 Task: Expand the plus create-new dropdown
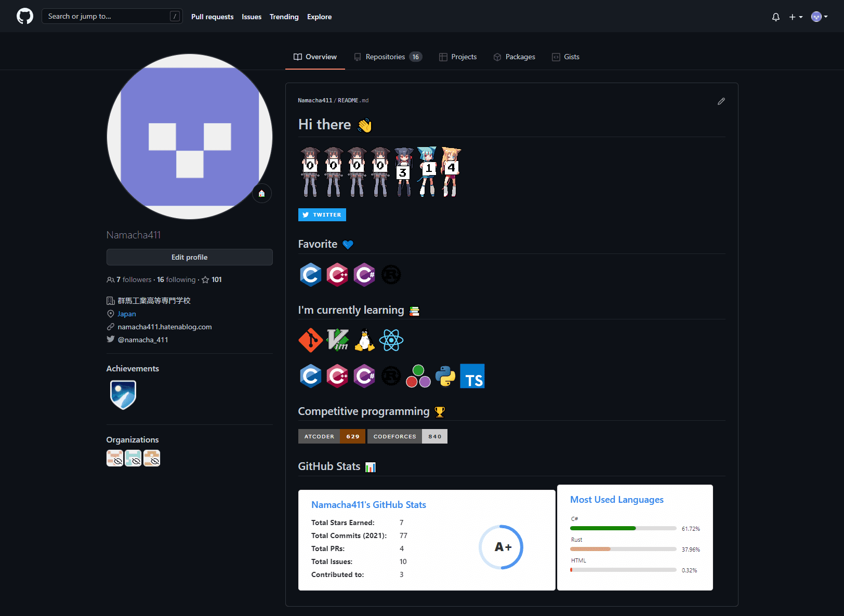tap(796, 17)
